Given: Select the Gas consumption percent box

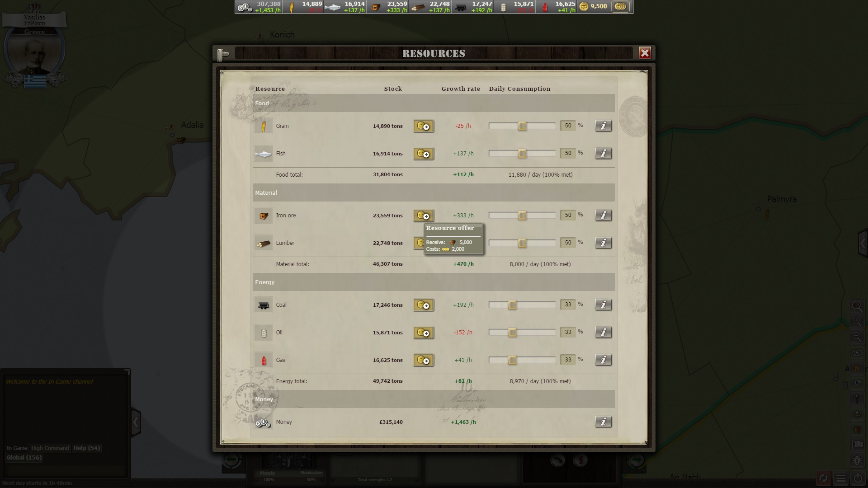Looking at the screenshot, I should pyautogui.click(x=568, y=360).
